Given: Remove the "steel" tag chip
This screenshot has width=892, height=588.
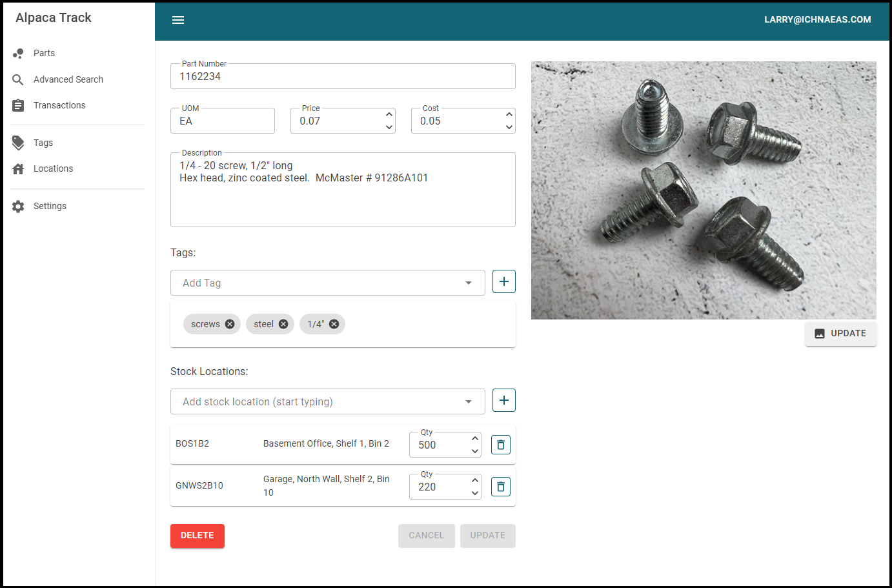Looking at the screenshot, I should point(283,324).
